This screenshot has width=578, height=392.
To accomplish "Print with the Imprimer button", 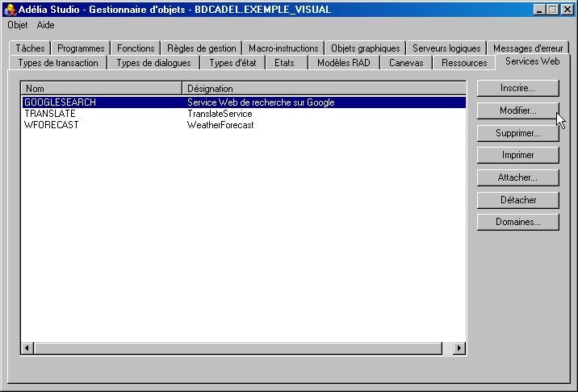I will [518, 155].
